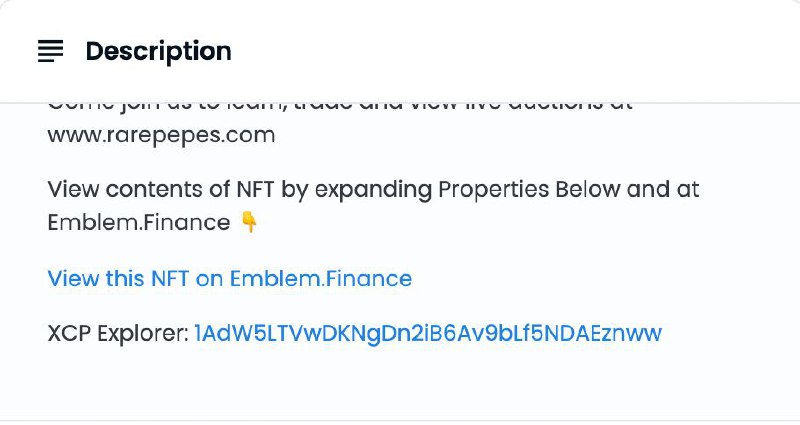Click the Description lines icon

pyautogui.click(x=51, y=51)
